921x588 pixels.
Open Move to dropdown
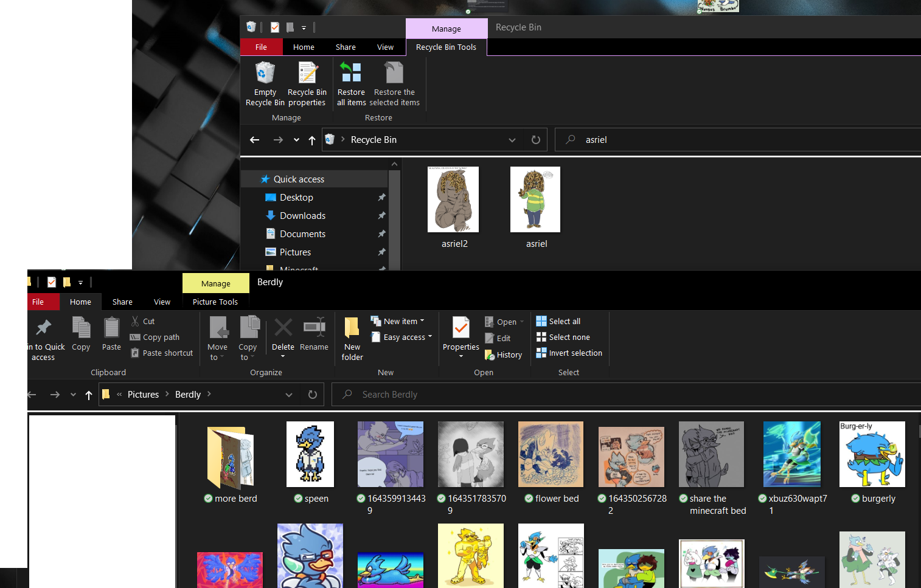point(217,339)
